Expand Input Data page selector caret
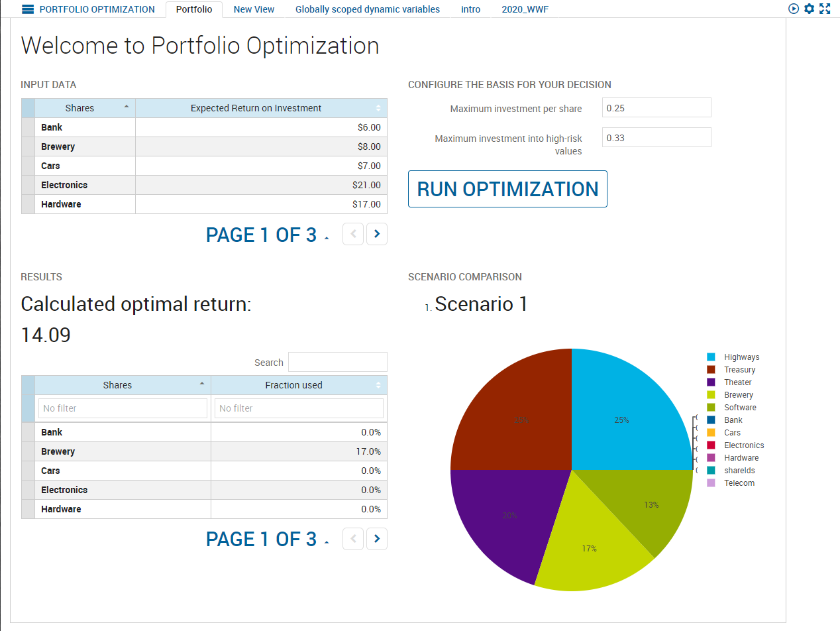This screenshot has width=840, height=631. [327, 238]
